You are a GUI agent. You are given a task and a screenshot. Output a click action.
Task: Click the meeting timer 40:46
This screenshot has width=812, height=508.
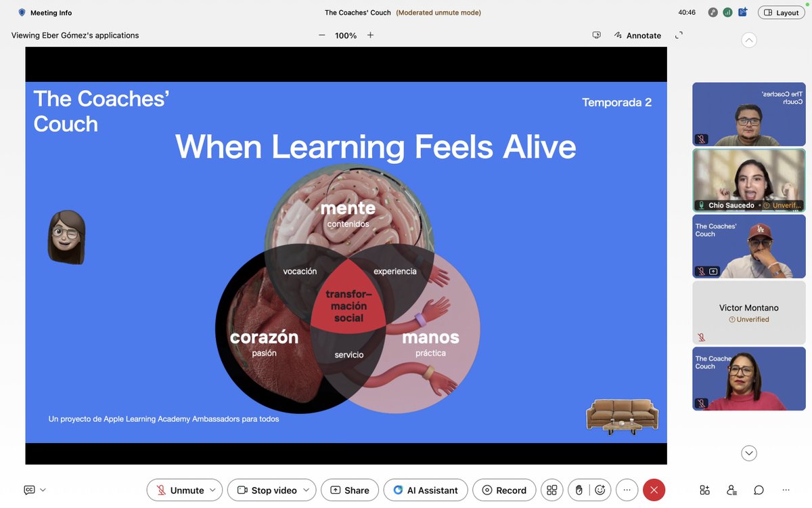point(687,12)
